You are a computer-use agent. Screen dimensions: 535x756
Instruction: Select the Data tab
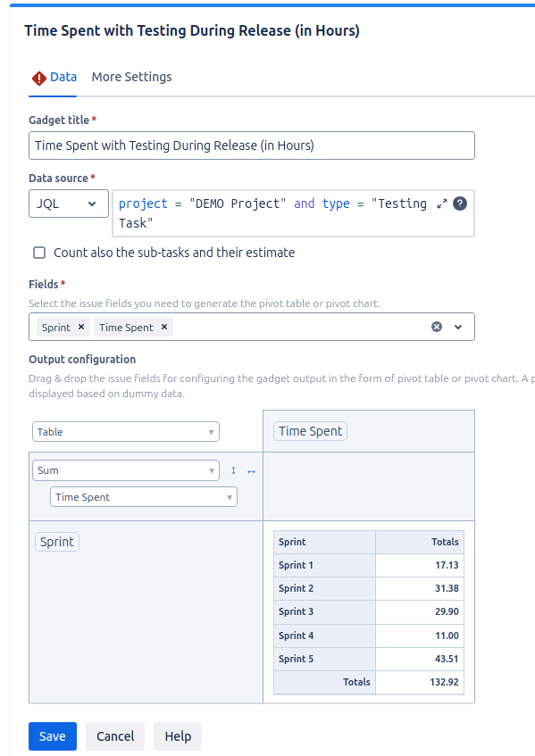(x=63, y=77)
